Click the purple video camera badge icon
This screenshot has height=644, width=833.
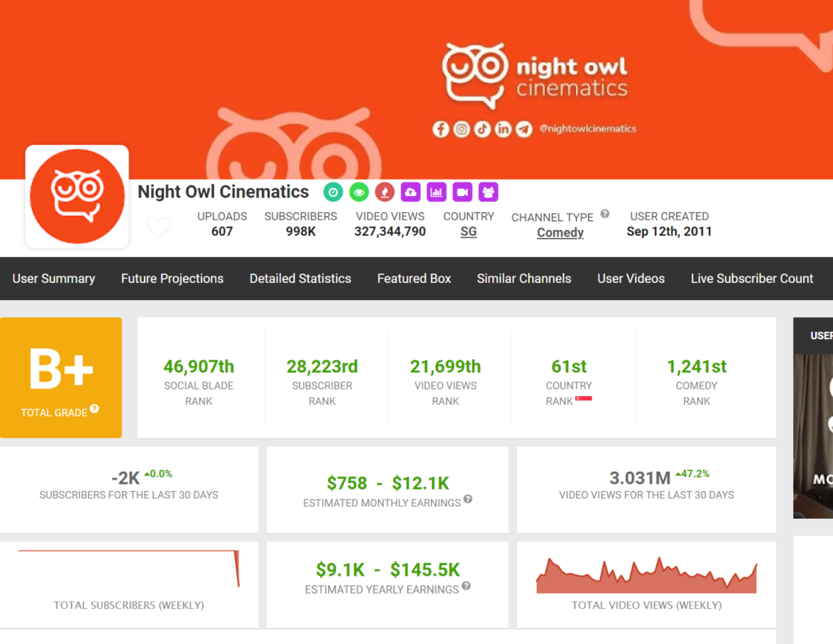462,192
